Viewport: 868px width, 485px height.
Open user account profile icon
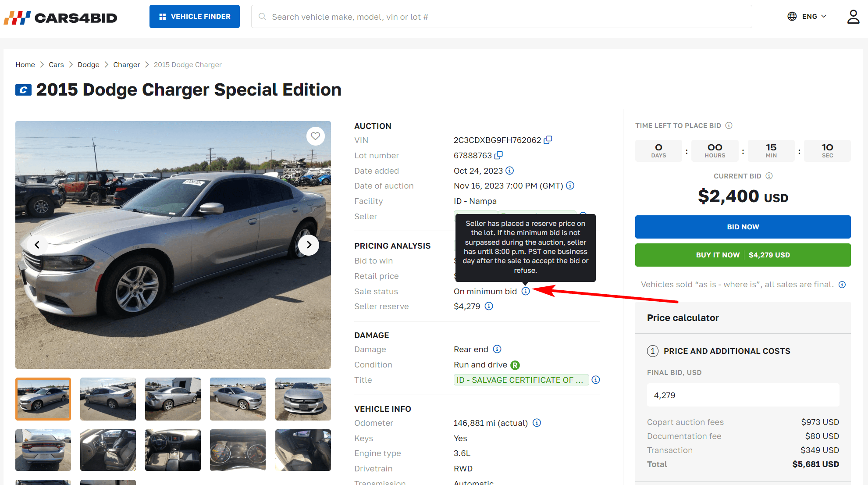pyautogui.click(x=853, y=17)
